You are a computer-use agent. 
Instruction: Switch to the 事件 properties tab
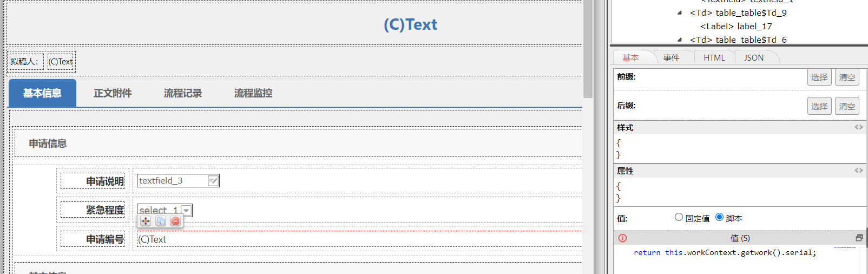pyautogui.click(x=671, y=58)
